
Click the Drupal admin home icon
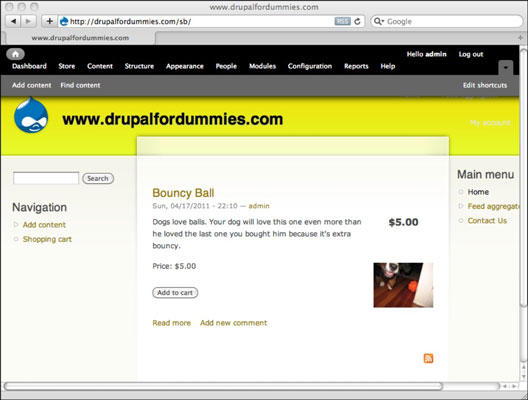click(15, 54)
